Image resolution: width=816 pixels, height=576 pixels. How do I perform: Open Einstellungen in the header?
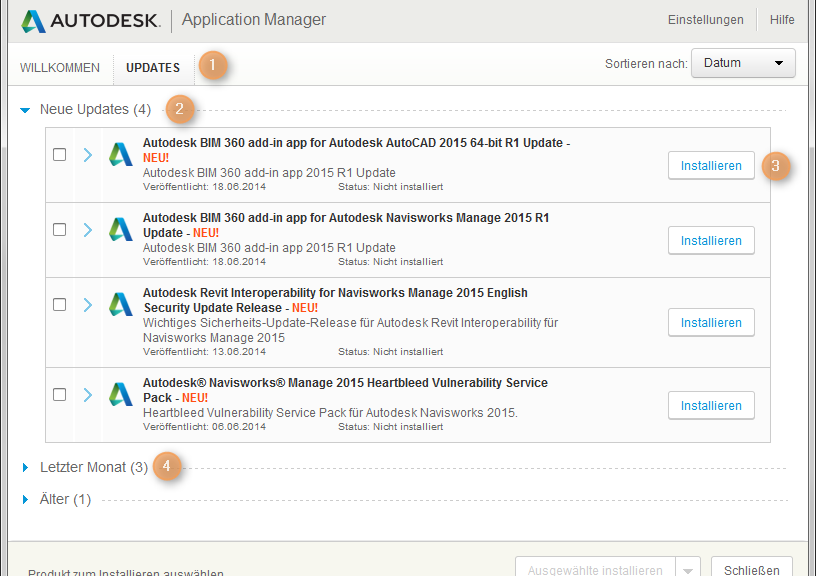[706, 20]
